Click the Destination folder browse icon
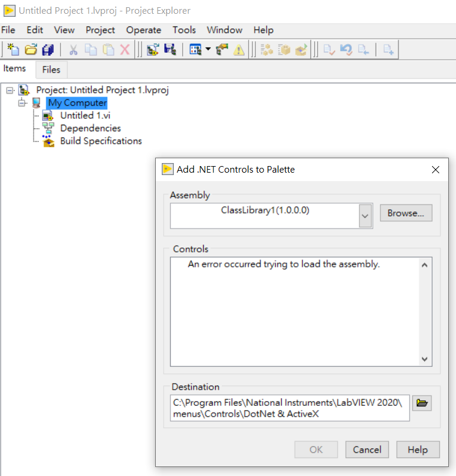Screen dimensions: 456x476 422,403
